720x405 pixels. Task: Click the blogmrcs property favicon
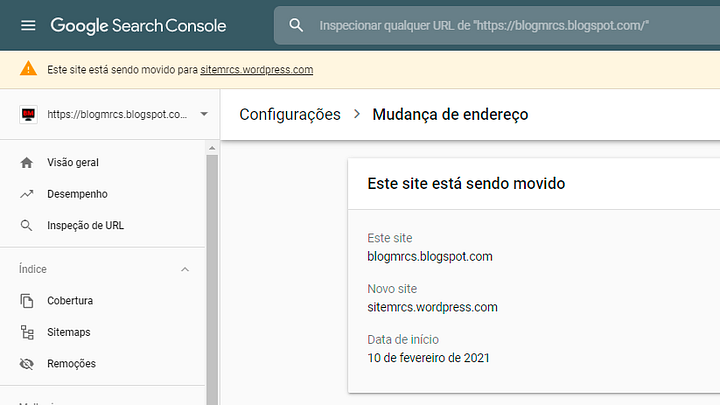click(28, 114)
